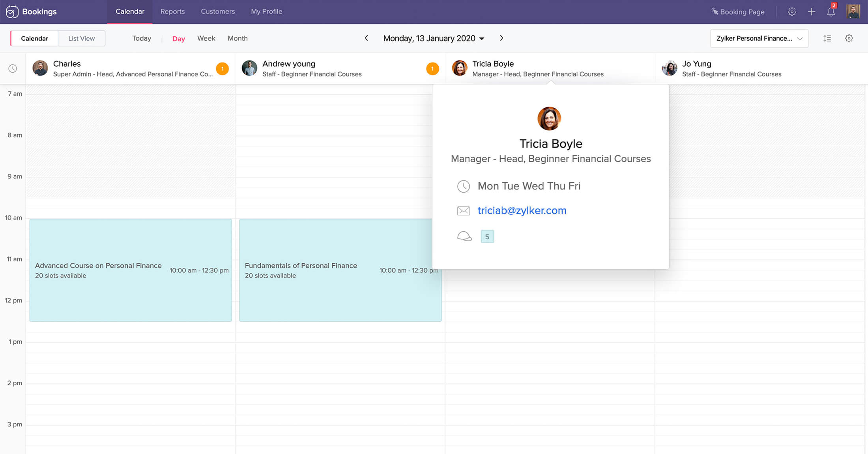
Task: Open user profile avatar menu
Action: point(853,12)
